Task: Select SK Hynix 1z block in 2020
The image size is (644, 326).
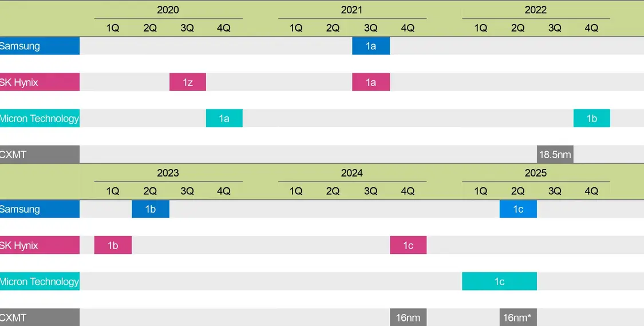Action: pos(188,82)
